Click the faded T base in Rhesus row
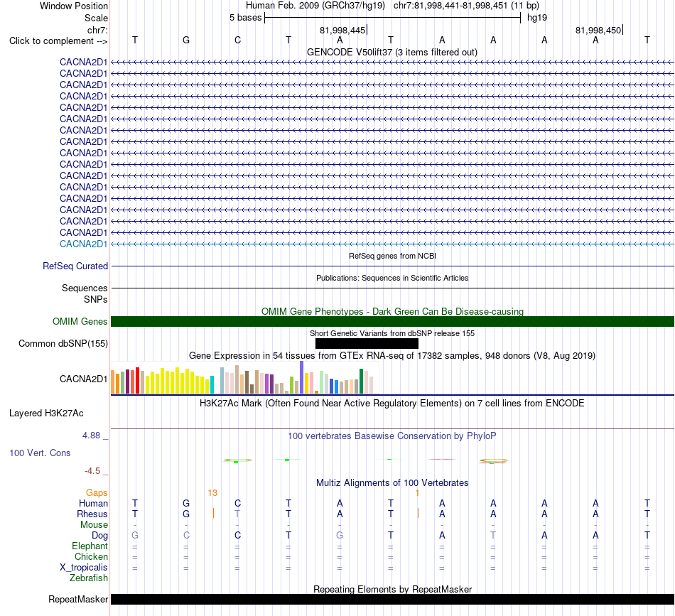This screenshot has height=616, width=675. point(237,514)
